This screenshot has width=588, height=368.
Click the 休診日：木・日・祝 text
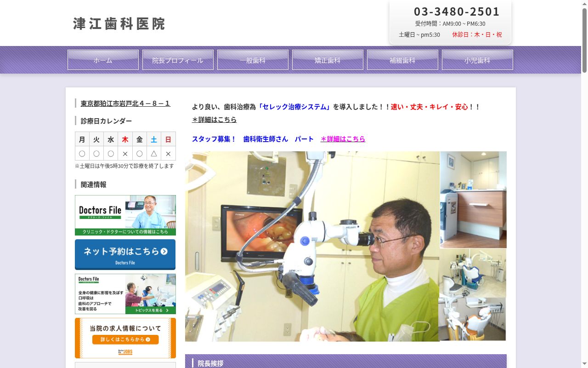(x=477, y=34)
